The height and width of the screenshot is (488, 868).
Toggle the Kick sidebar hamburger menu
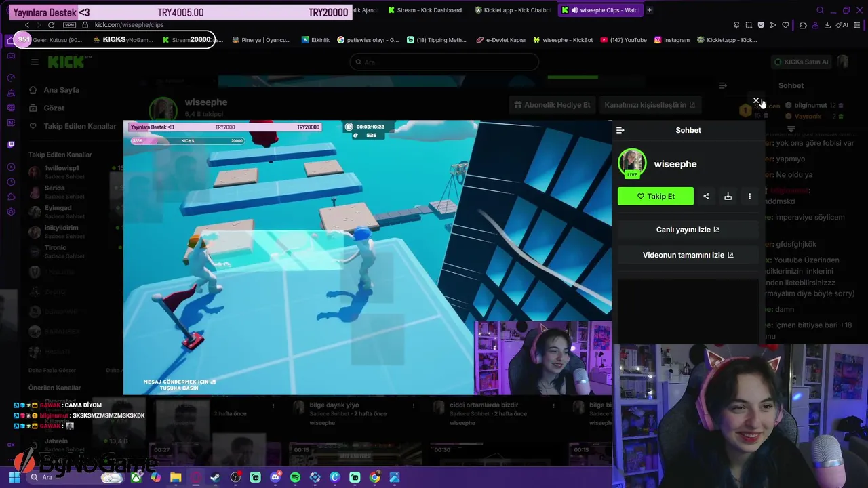tap(35, 62)
